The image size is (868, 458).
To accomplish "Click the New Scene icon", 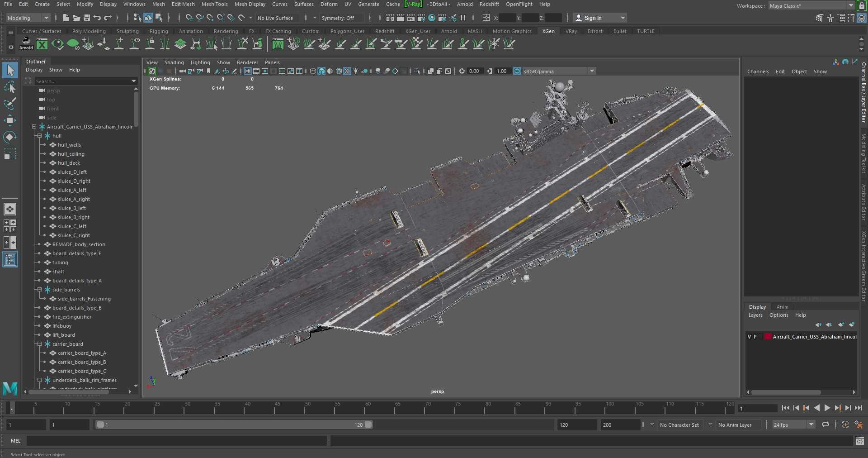I will [66, 18].
